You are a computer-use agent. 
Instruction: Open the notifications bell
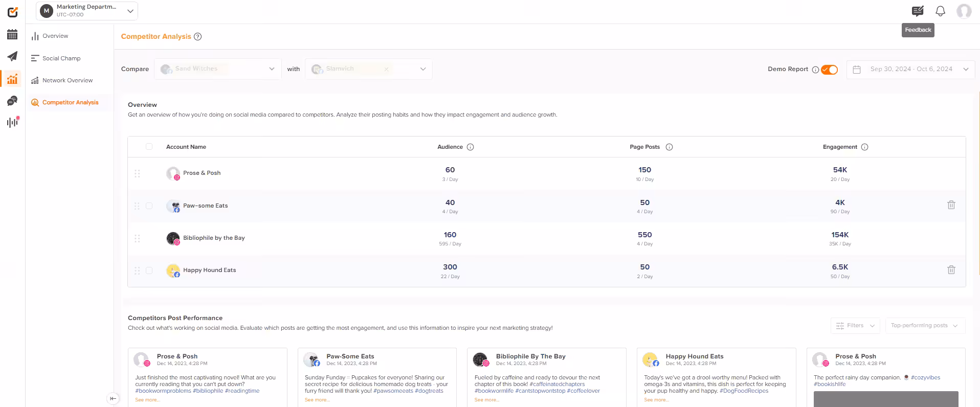click(x=940, y=11)
